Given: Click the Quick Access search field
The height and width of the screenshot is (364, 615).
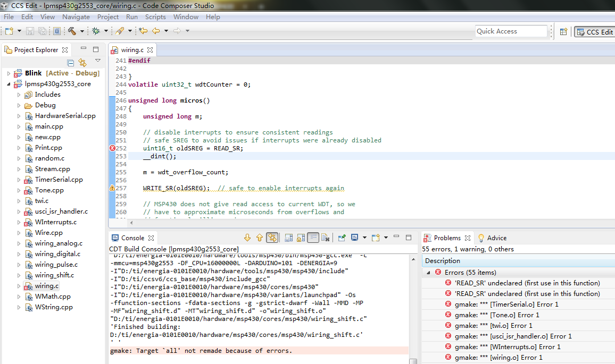Looking at the screenshot, I should pyautogui.click(x=511, y=31).
